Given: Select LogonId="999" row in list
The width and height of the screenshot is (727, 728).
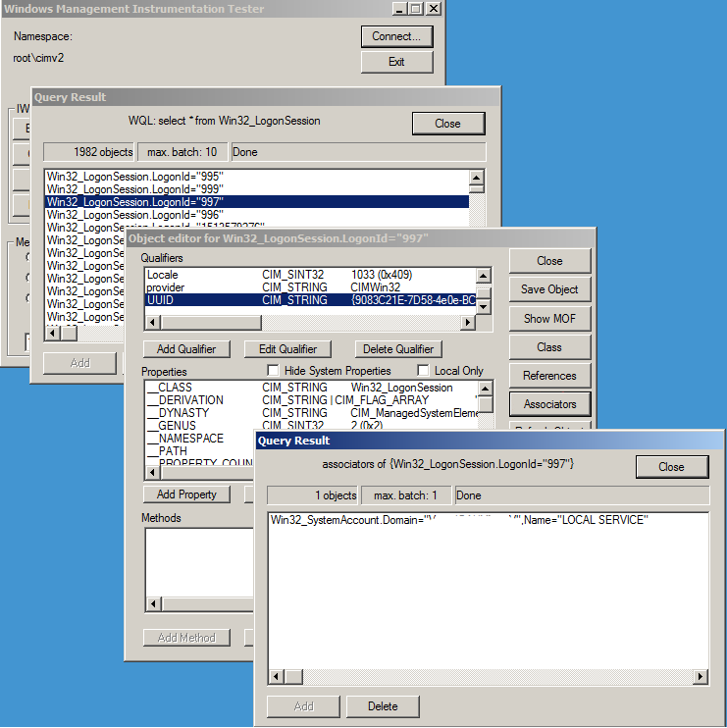Looking at the screenshot, I should tap(257, 189).
